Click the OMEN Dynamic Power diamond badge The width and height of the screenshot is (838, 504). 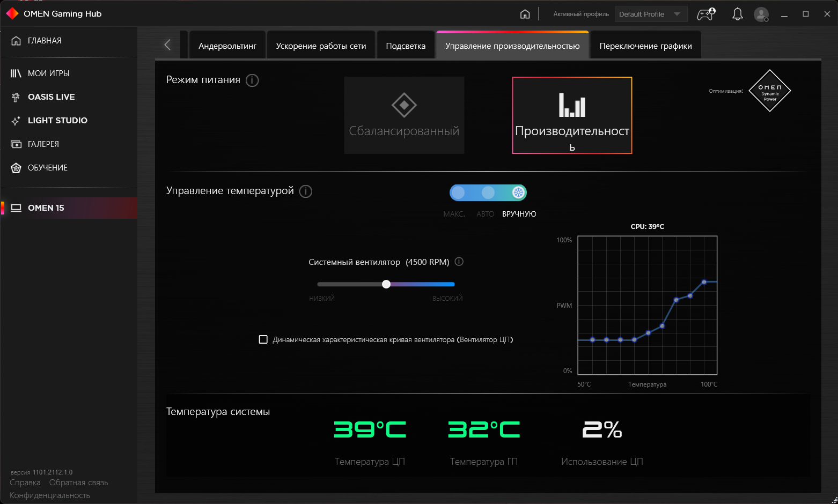pyautogui.click(x=770, y=91)
